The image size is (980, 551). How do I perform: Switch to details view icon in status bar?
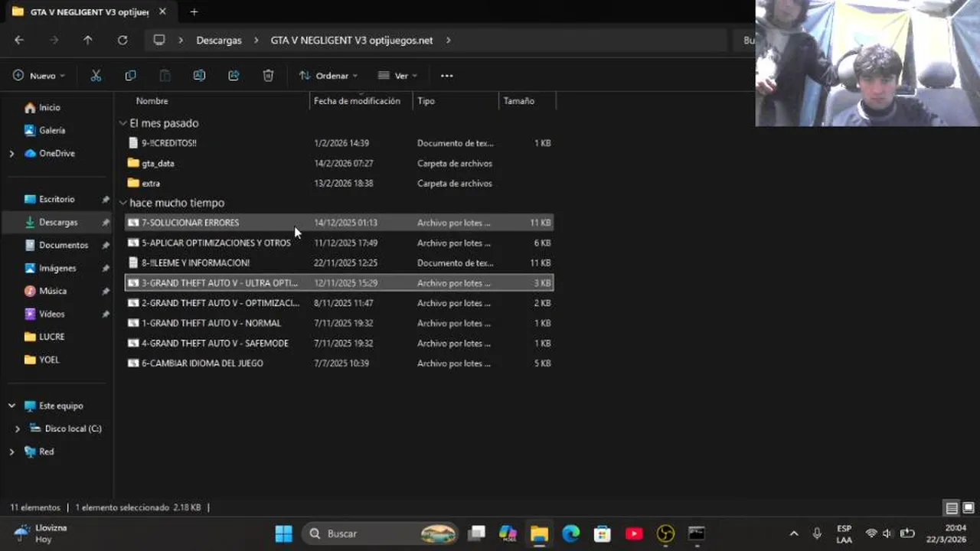[952, 508]
